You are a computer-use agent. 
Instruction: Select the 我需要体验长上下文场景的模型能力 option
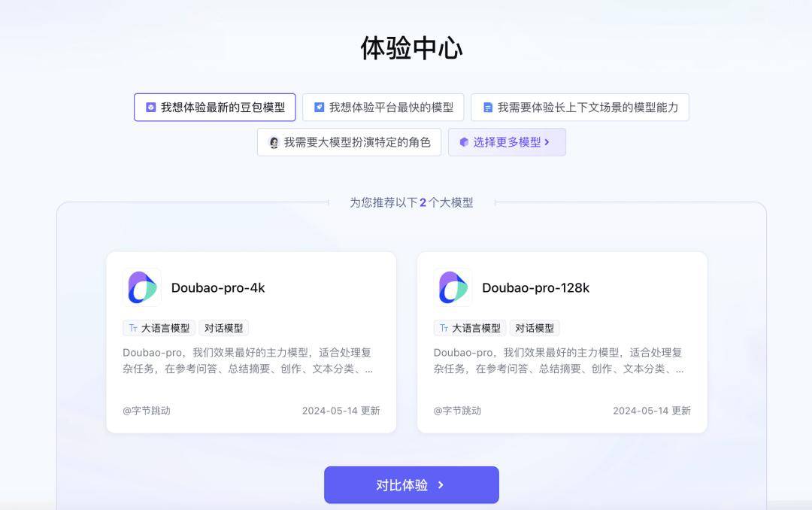tap(580, 108)
